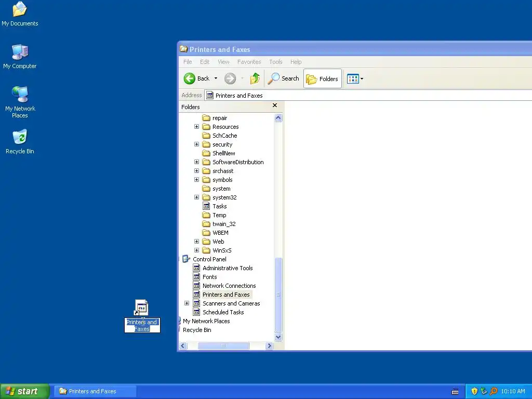Expand the WinSxS folder

pos(196,250)
